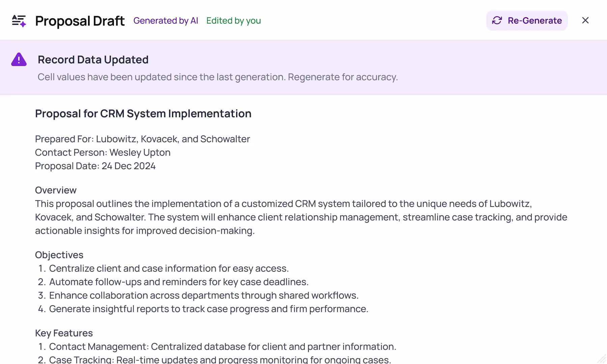The image size is (607, 364).
Task: Click the Prepared For line
Action: (142, 139)
